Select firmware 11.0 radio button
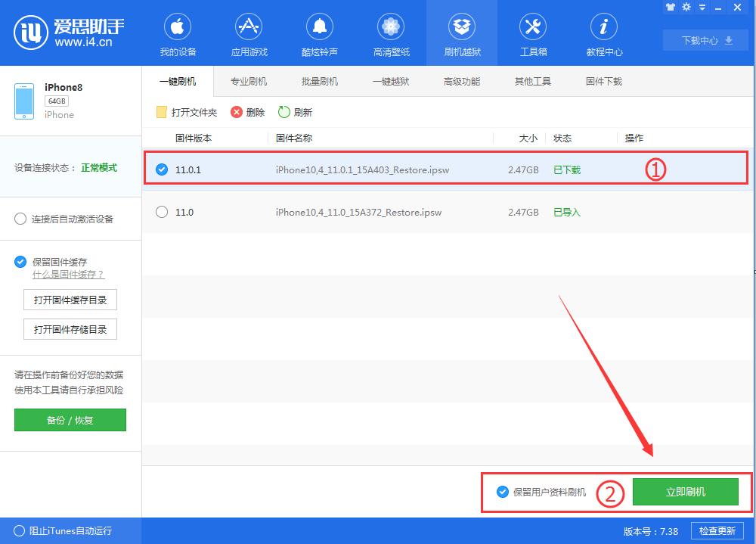Viewport: 756px width, 544px height. point(162,212)
